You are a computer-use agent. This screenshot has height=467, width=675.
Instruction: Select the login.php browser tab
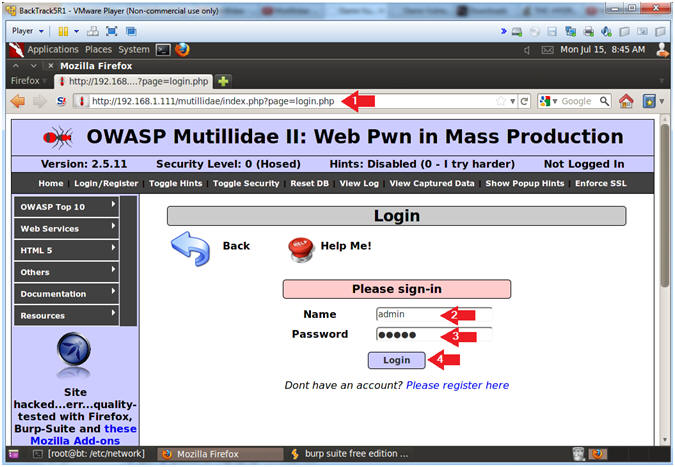pyautogui.click(x=134, y=81)
